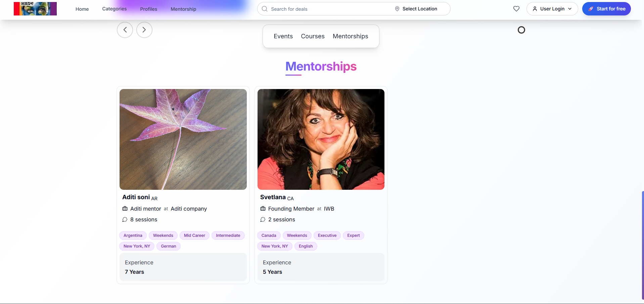Screen dimensions: 644x304
Task: Switch to the Courses tab
Action: pyautogui.click(x=312, y=36)
